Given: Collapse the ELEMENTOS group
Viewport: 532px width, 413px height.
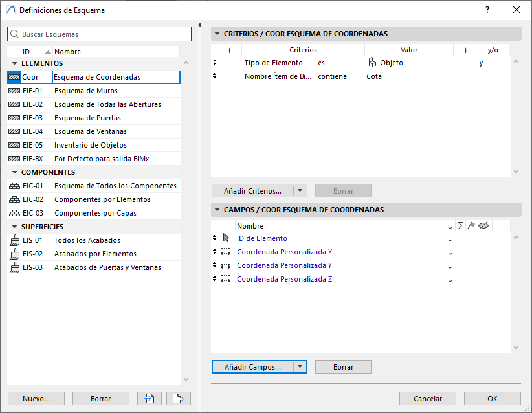Looking at the screenshot, I should (14, 63).
